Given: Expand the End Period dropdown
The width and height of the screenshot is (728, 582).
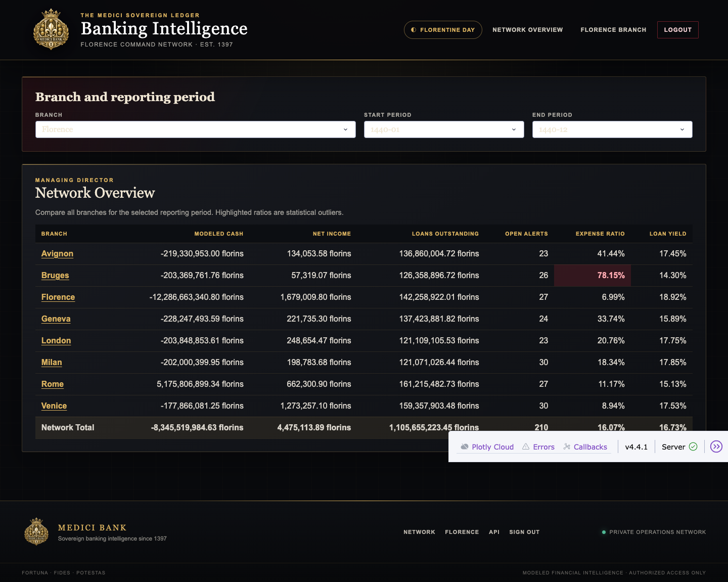Looking at the screenshot, I should (612, 129).
